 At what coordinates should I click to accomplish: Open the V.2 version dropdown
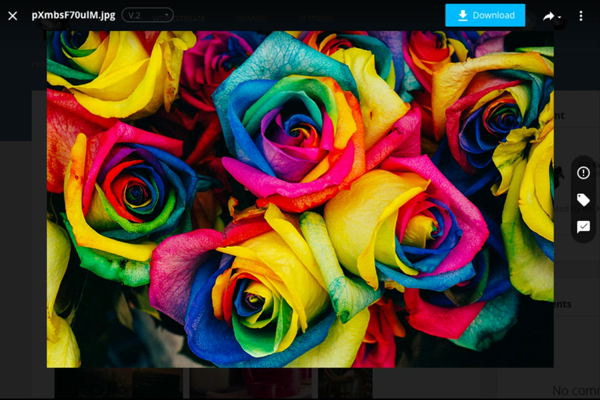click(147, 15)
